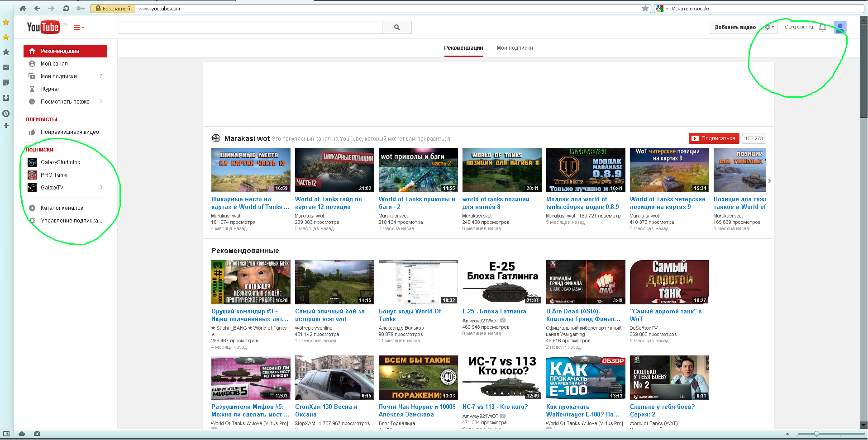Image resolution: width=868 pixels, height=440 pixels.
Task: Click the Добавить видео button
Action: click(735, 27)
